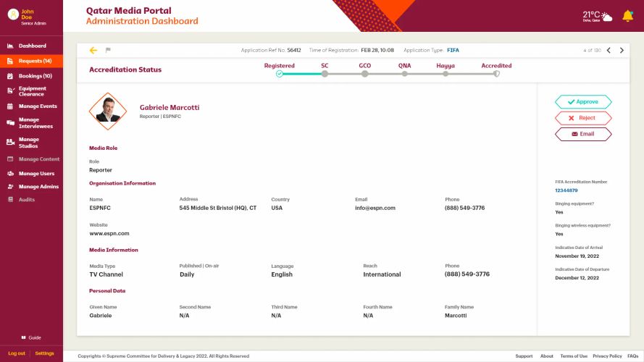Open FAQs footer link

633,356
